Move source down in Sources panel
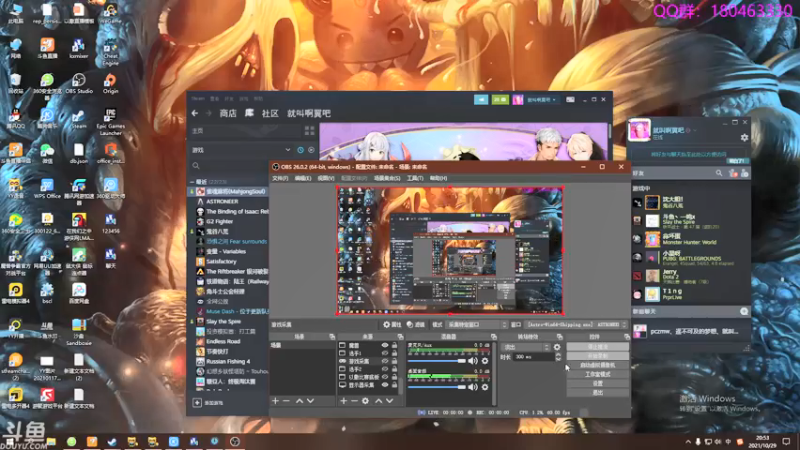Image resolution: width=800 pixels, height=450 pixels. pyautogui.click(x=390, y=401)
